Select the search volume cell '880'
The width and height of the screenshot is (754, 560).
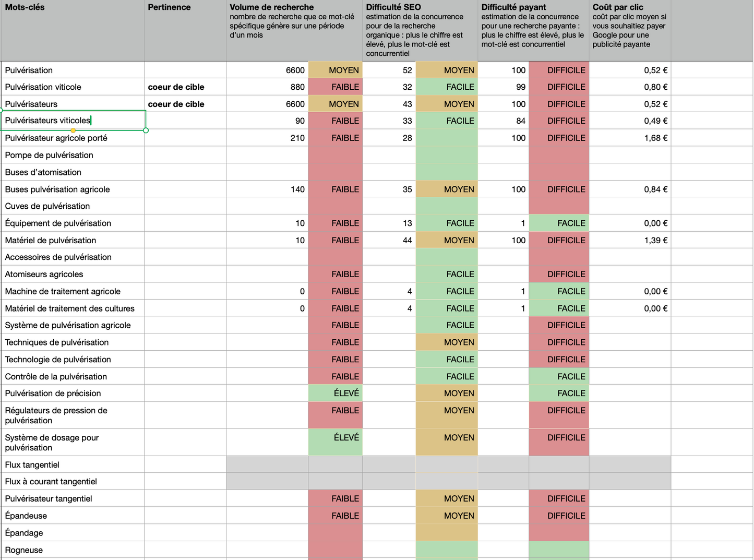pyautogui.click(x=267, y=87)
